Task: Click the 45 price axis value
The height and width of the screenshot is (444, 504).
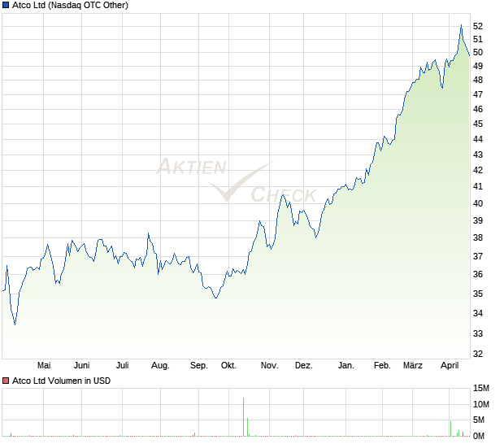Action: tap(478, 124)
